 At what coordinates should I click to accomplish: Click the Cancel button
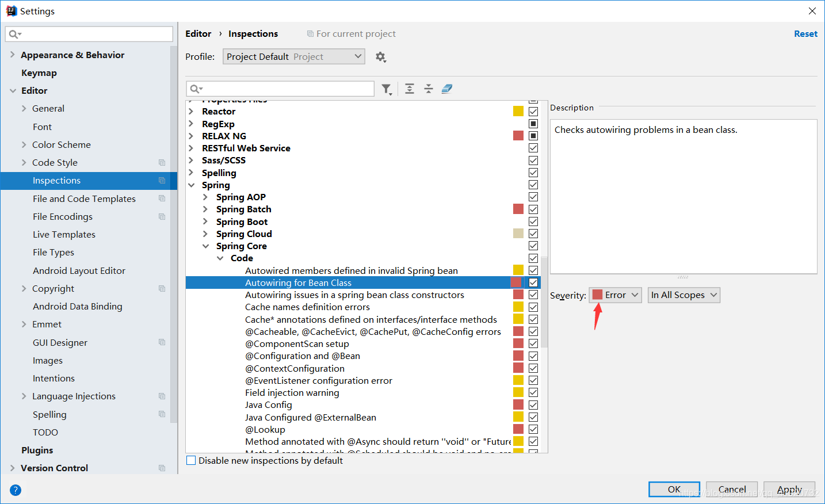[732, 490]
